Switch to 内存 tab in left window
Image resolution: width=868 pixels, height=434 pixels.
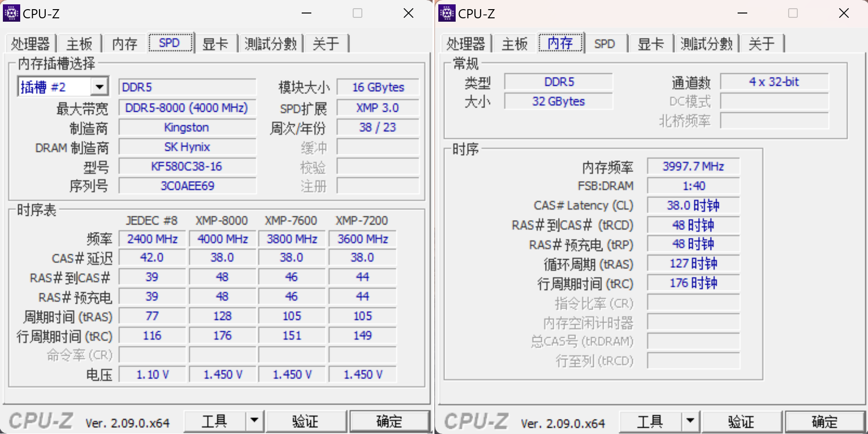(x=125, y=44)
